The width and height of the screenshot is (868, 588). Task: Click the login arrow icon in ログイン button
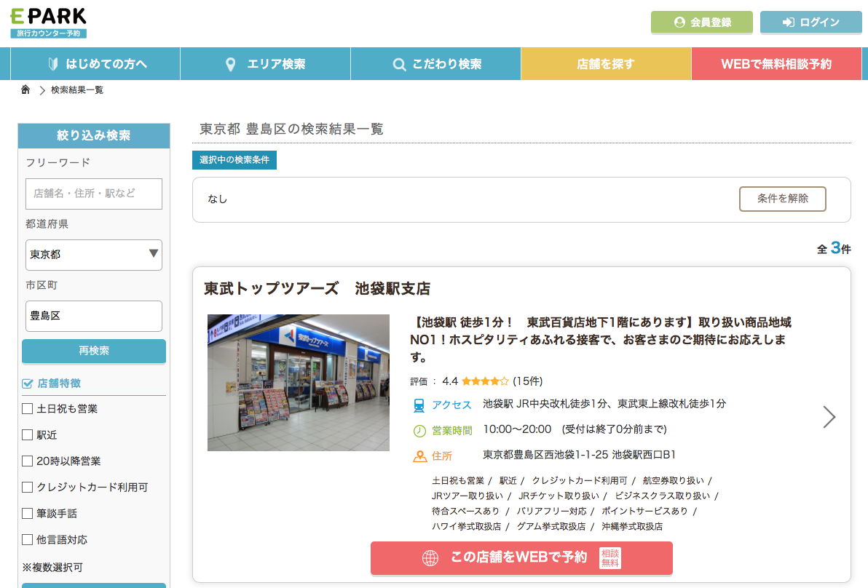(789, 23)
